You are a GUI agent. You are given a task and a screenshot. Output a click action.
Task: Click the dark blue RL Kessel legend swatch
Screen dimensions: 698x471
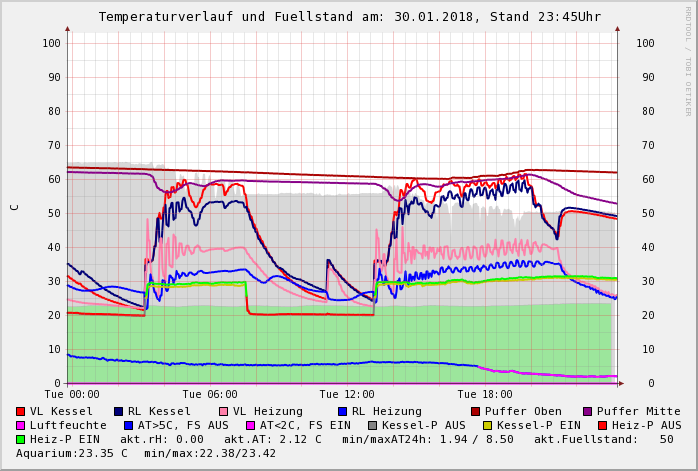pos(119,411)
